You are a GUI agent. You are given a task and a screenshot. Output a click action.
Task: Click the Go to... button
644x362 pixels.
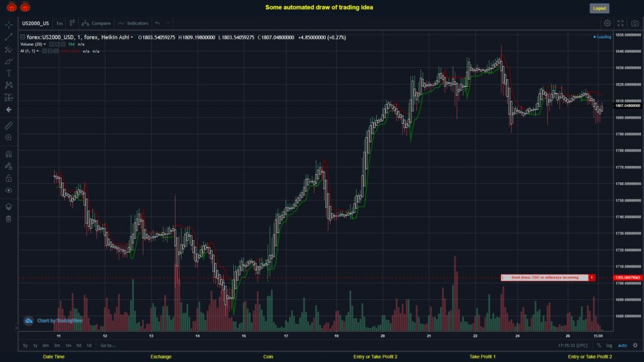pos(108,346)
